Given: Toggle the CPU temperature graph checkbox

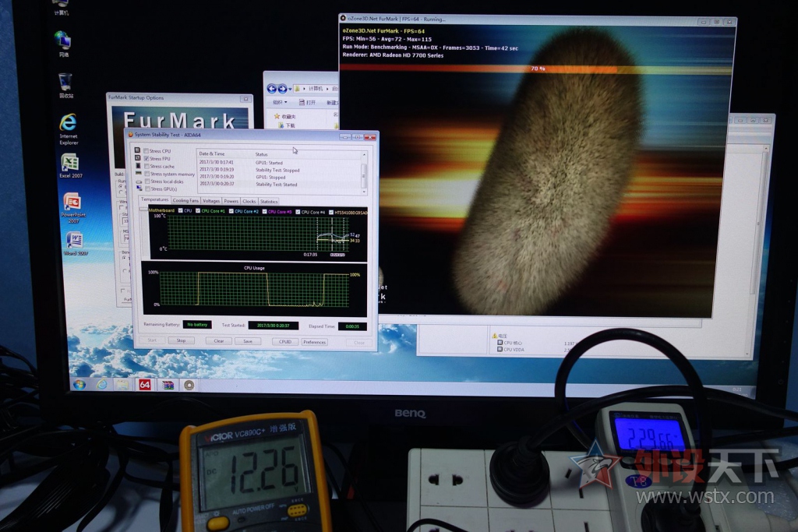Looking at the screenshot, I should 180,210.
